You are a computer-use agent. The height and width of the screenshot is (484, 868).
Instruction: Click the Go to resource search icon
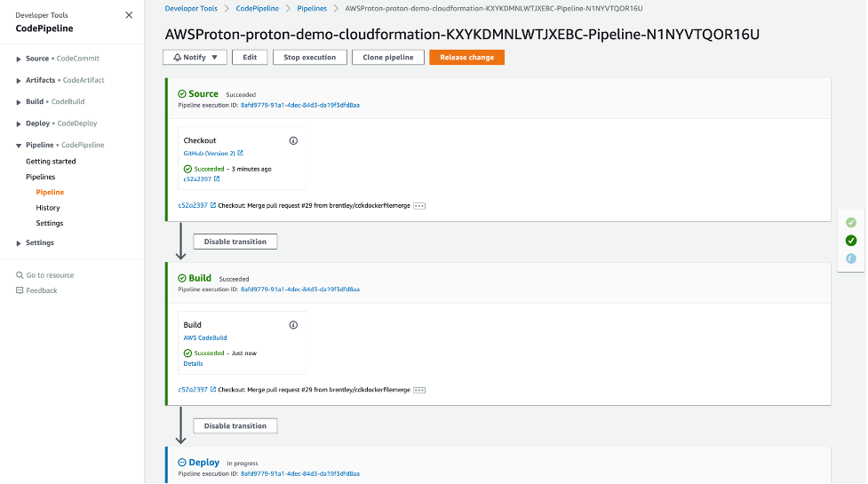pos(20,275)
